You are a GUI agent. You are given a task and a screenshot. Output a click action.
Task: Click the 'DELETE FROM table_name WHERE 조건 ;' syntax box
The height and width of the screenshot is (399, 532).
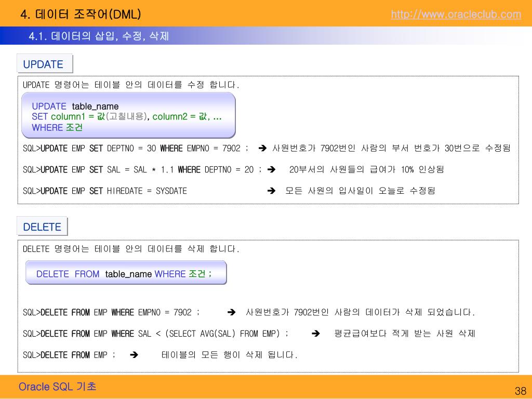click(x=126, y=272)
